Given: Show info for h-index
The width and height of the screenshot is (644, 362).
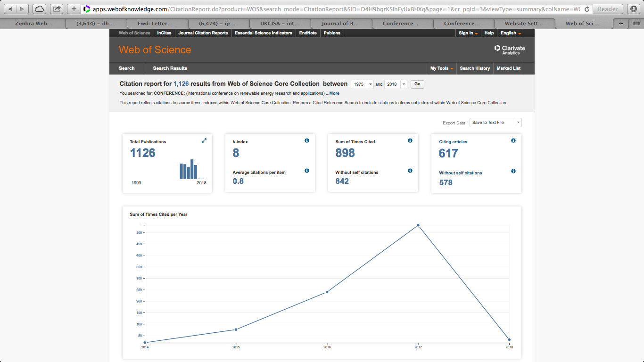Looking at the screenshot, I should pyautogui.click(x=307, y=140).
